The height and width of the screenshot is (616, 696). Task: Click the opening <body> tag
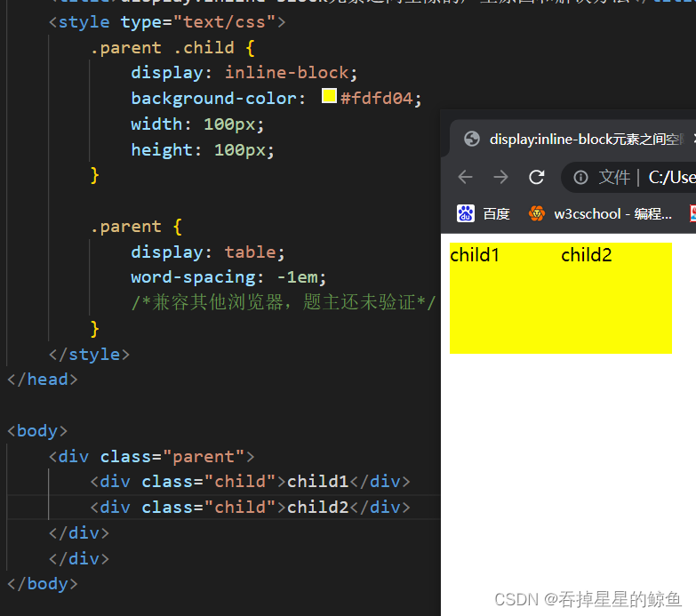click(37, 431)
